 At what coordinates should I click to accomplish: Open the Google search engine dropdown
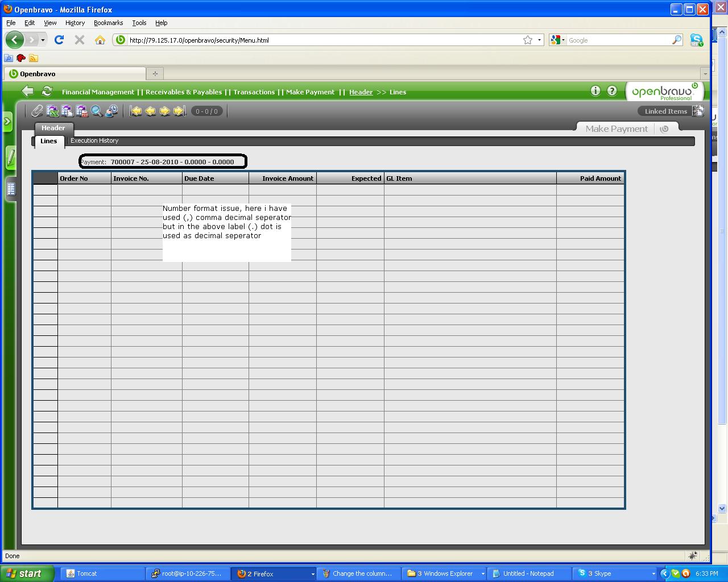pyautogui.click(x=557, y=40)
